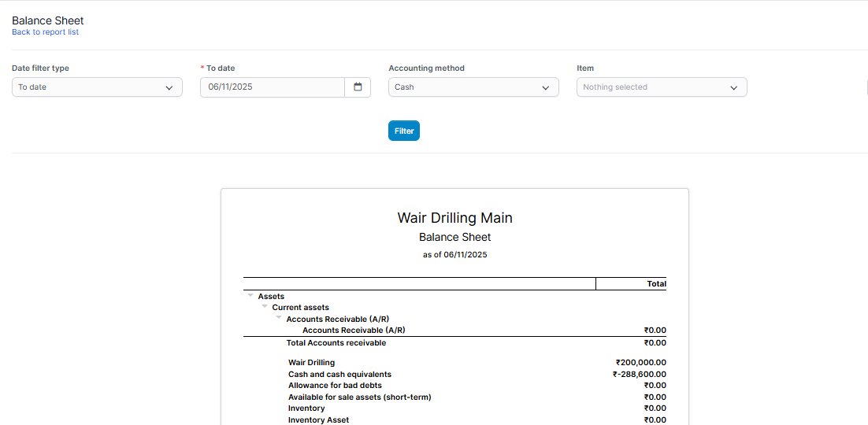Screen dimensions: 868x425
Task: Click Available for sale assets (short-term)
Action: click(359, 397)
